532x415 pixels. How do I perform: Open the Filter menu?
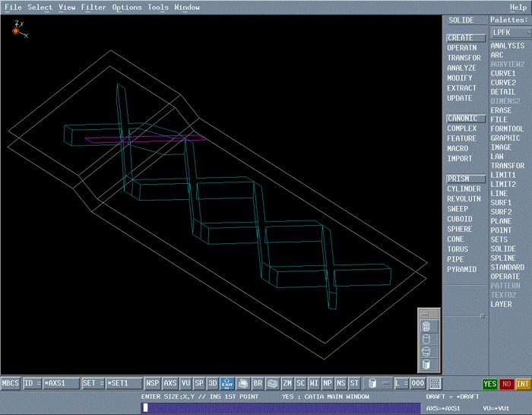(x=93, y=8)
